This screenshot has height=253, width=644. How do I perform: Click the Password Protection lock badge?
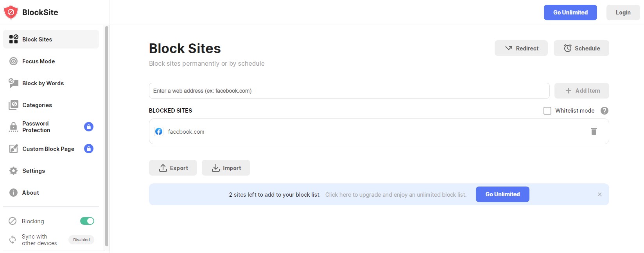(x=89, y=127)
